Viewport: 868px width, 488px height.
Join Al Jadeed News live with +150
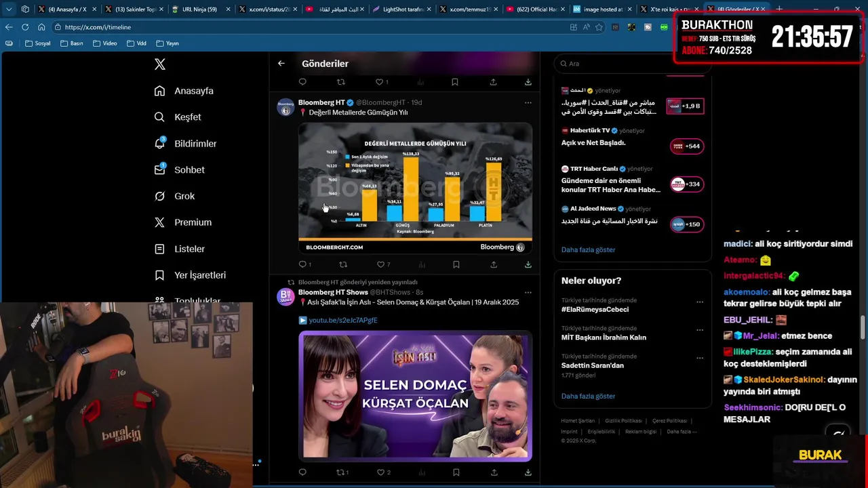[x=687, y=224]
